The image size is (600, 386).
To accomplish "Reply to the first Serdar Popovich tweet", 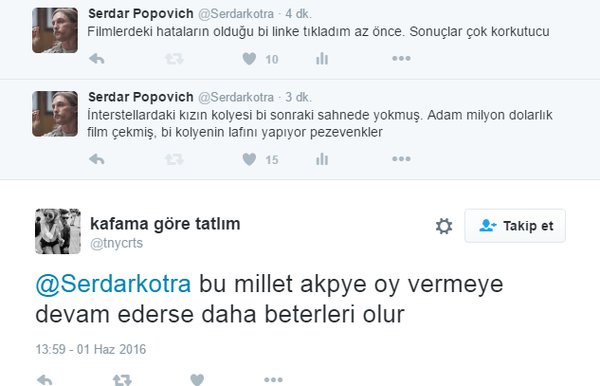I will click(96, 59).
